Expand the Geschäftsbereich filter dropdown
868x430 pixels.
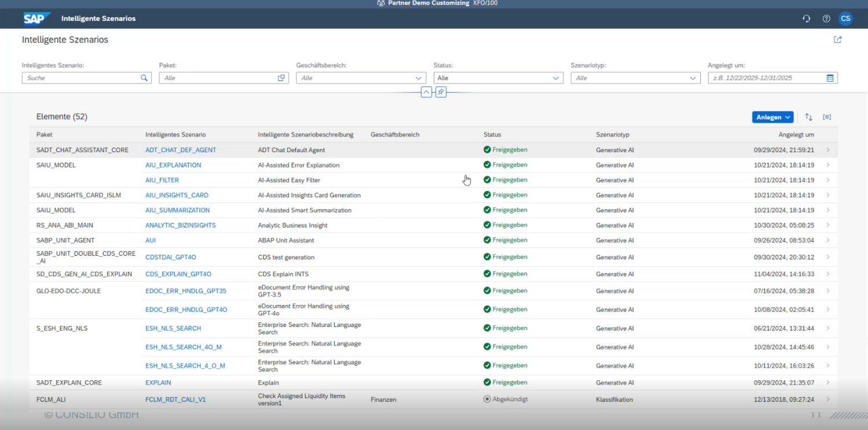(x=418, y=78)
